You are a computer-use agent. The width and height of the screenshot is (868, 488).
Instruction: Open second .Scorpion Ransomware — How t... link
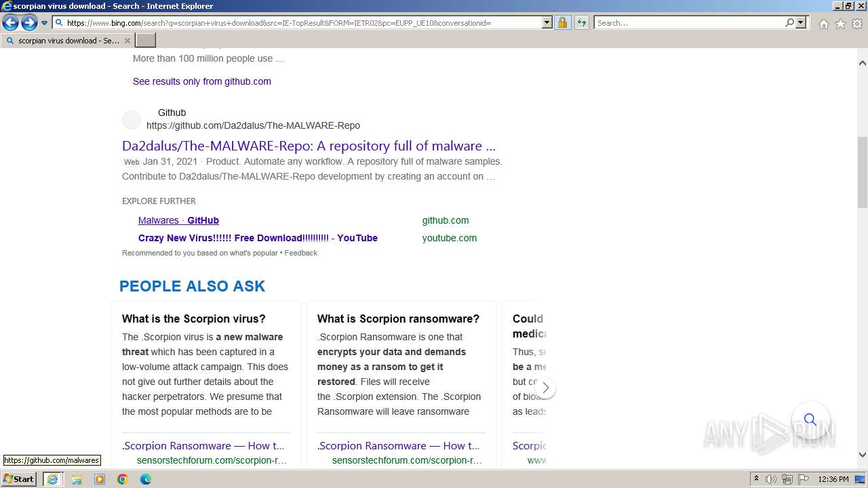click(399, 445)
